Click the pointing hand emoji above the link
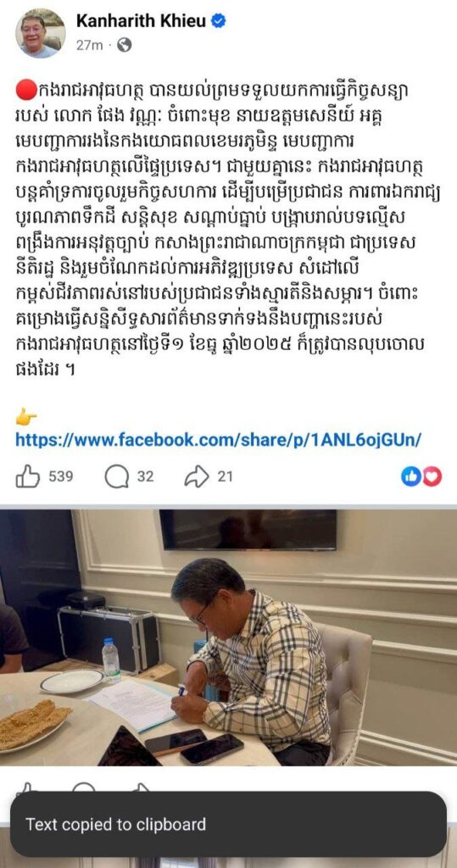457x868 pixels. (26, 419)
